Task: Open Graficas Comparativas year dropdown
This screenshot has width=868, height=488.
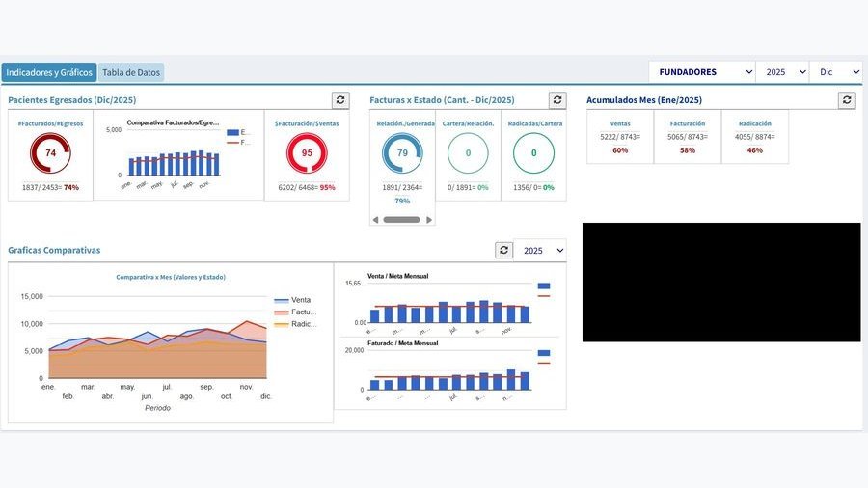Action: 540,251
